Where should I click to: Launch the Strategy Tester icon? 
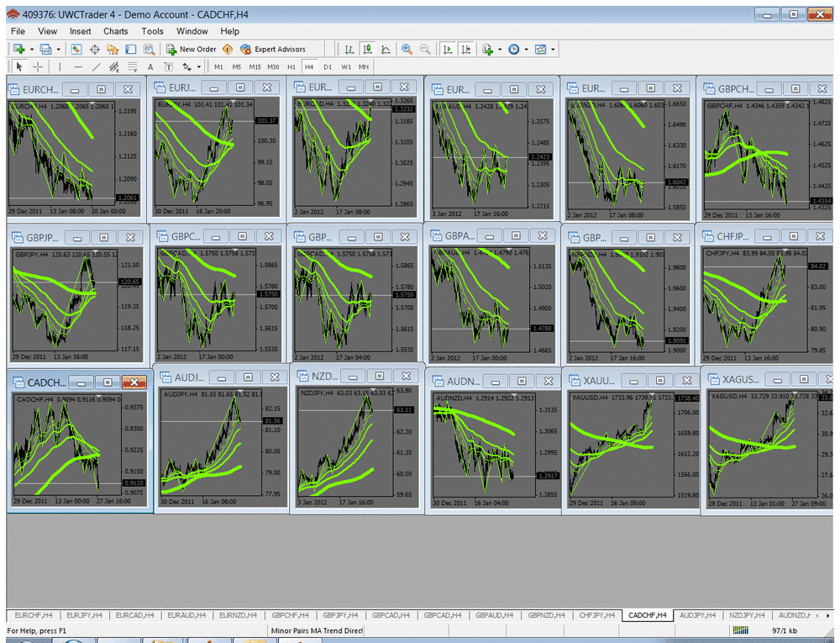[x=149, y=50]
